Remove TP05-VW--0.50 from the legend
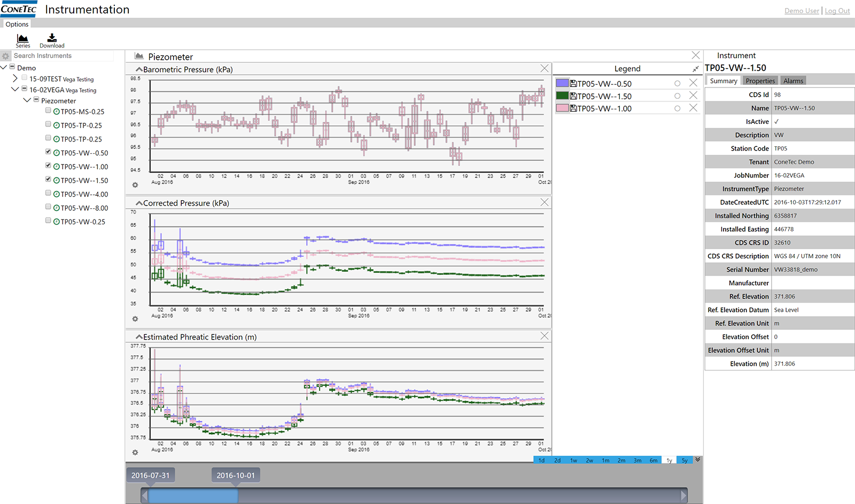Image resolution: width=855 pixels, height=504 pixels. pyautogui.click(x=693, y=83)
